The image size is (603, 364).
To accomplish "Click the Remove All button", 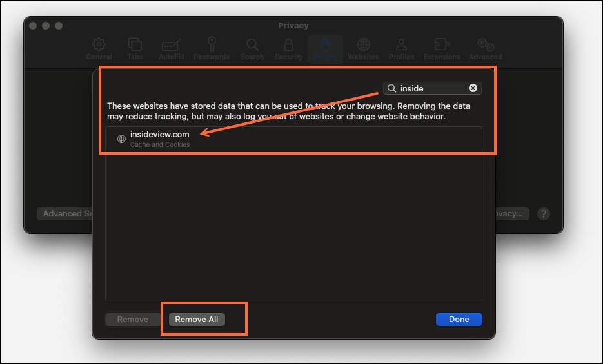I will click(x=197, y=320).
